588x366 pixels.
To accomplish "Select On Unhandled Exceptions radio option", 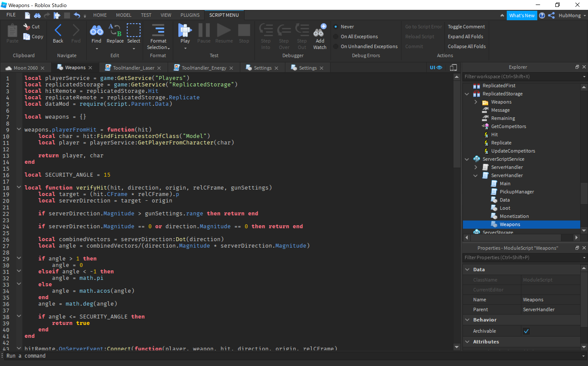I will coord(336,46).
